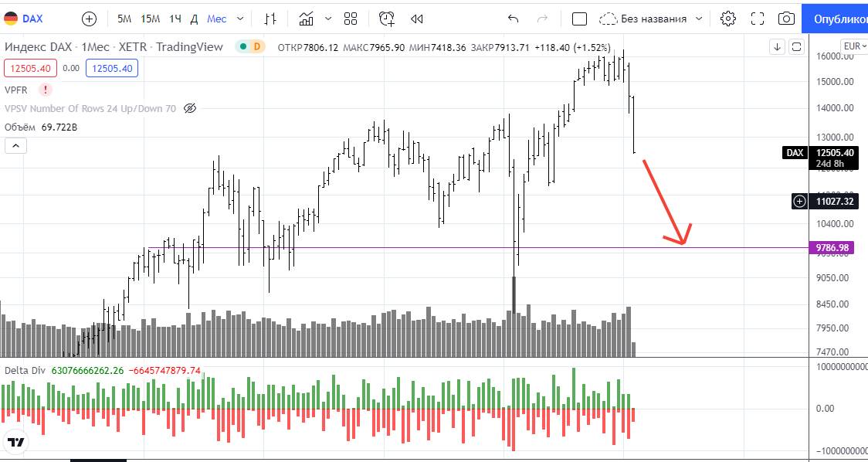
Task: Toggle the market status green dot indicator
Action: point(243,47)
